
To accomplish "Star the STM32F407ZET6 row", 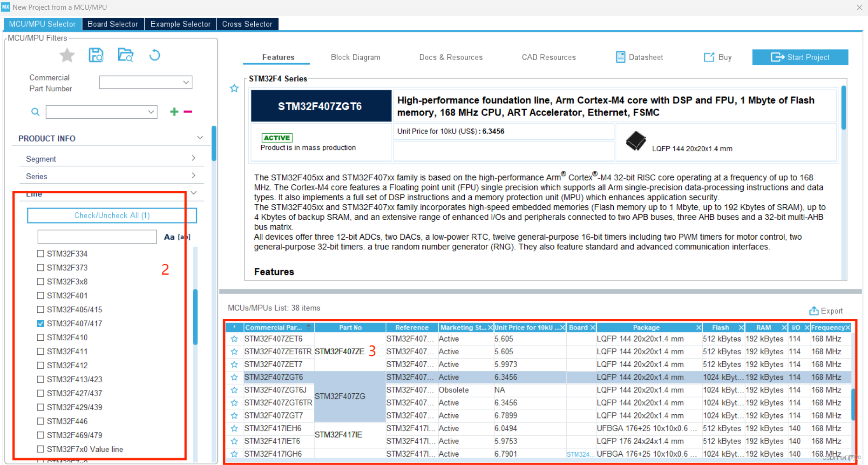I will (x=234, y=339).
